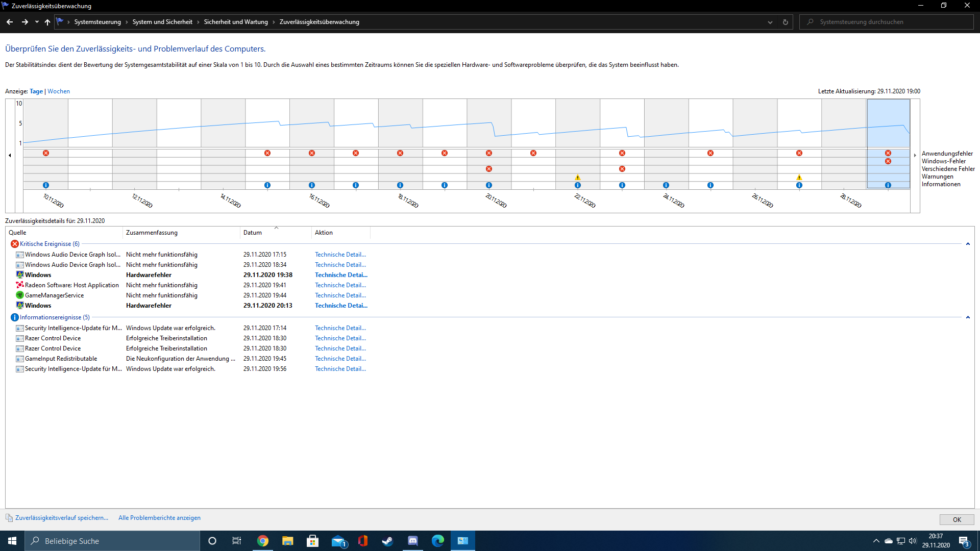Click the warning triangle icon on 22.11.2020
Viewport: 980px width, 551px height.
tap(578, 178)
